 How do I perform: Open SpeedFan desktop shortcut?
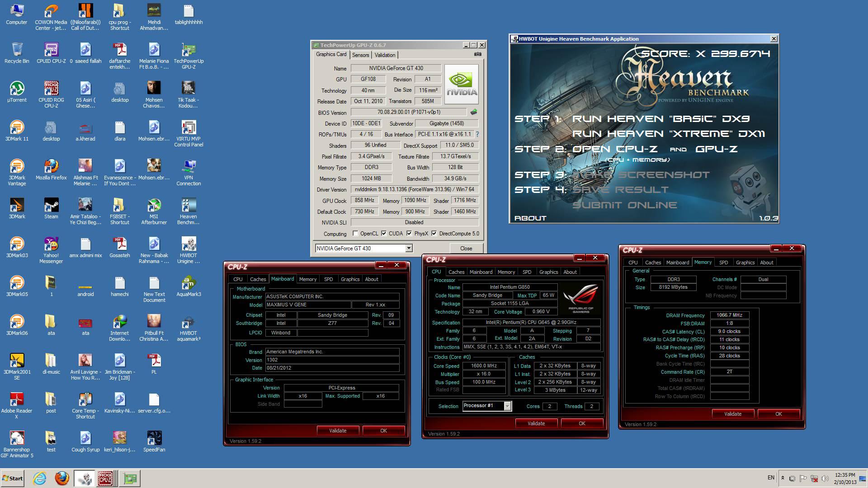[154, 441]
